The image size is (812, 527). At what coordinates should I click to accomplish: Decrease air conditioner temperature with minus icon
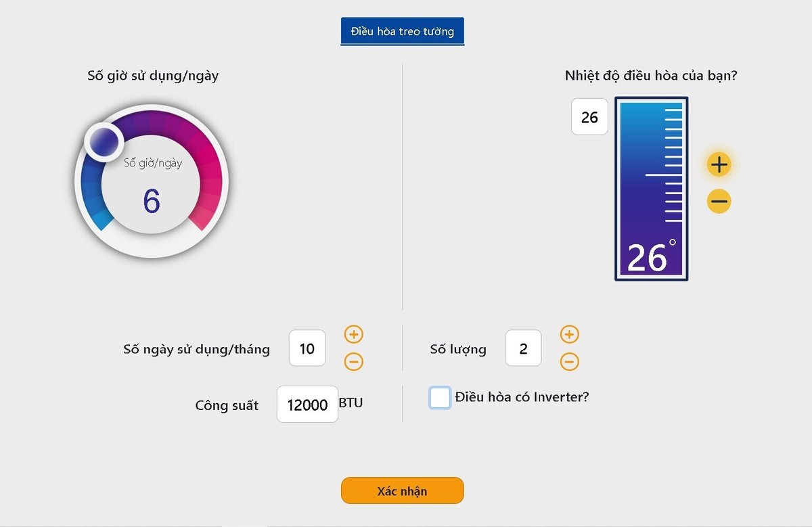point(719,201)
